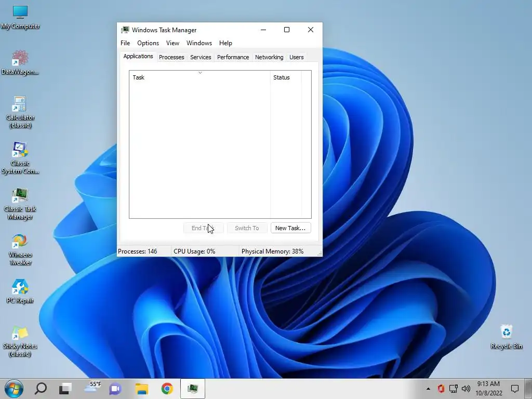
Task: Open the notification center icon
Action: pyautogui.click(x=515, y=389)
